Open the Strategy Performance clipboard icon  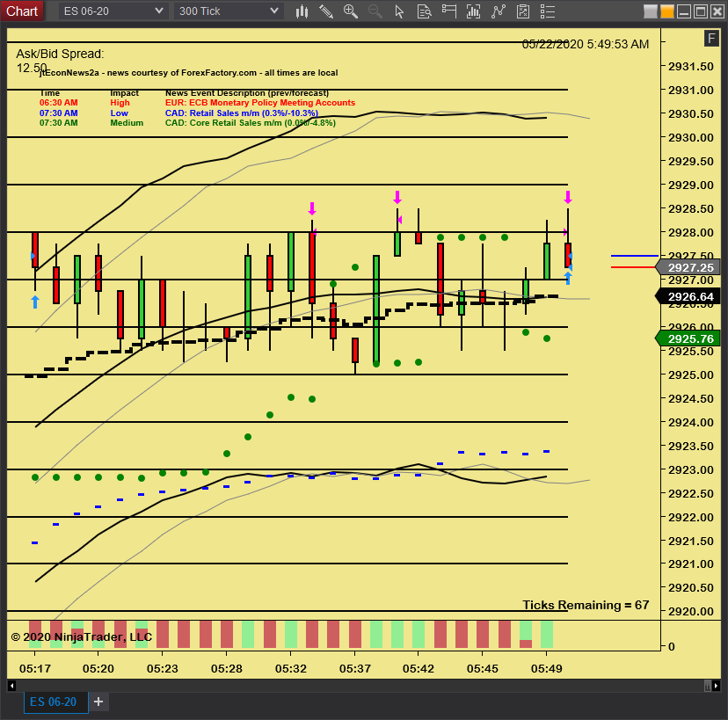[x=523, y=11]
